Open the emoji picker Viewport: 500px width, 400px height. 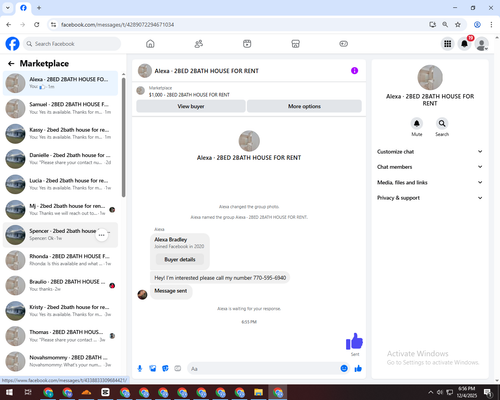pos(344,368)
